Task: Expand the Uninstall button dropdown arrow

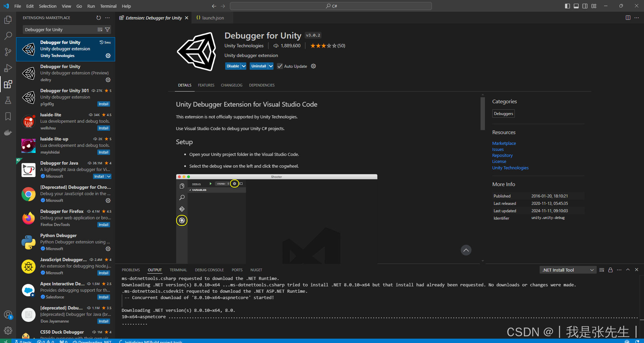Action: point(271,66)
